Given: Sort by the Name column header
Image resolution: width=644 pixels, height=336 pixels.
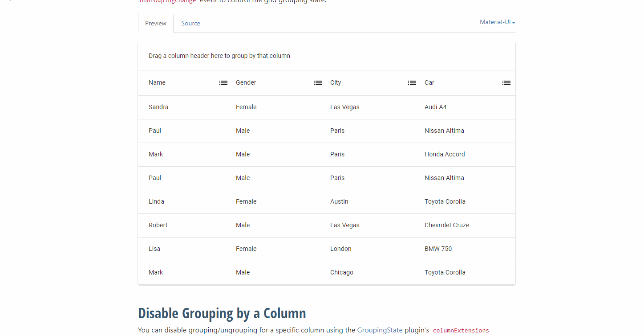Looking at the screenshot, I should pyautogui.click(x=157, y=82).
